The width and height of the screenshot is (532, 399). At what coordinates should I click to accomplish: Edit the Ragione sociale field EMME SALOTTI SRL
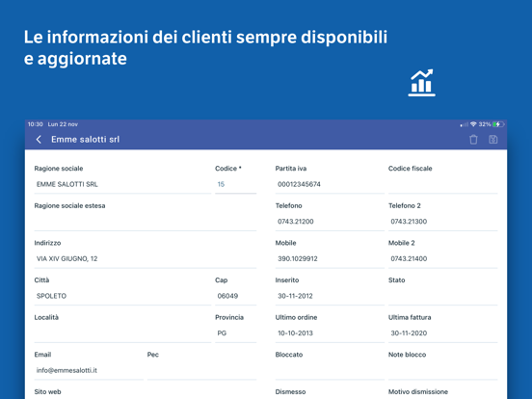click(x=122, y=185)
